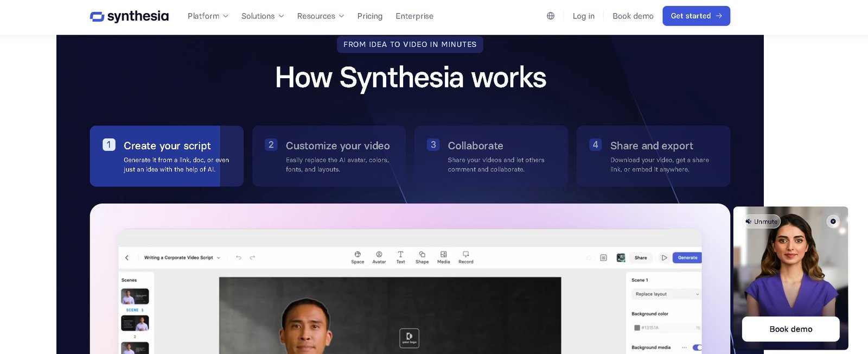Click the three-dots next to Background media
This screenshot has height=354, width=868.
(x=684, y=347)
